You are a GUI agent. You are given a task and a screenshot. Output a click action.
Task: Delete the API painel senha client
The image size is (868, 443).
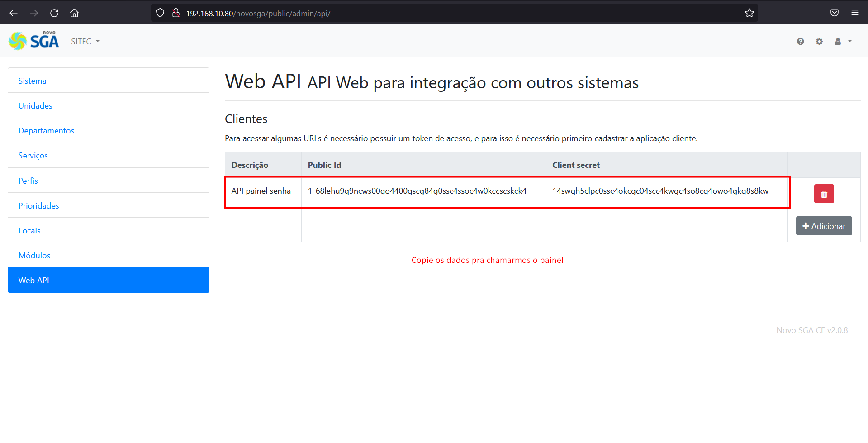(824, 194)
